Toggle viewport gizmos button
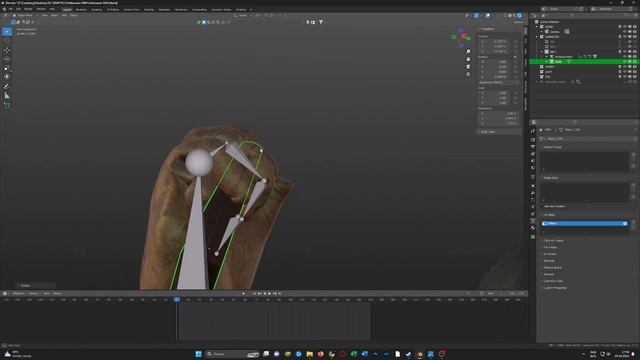The width and height of the screenshot is (640, 360). 476,16
